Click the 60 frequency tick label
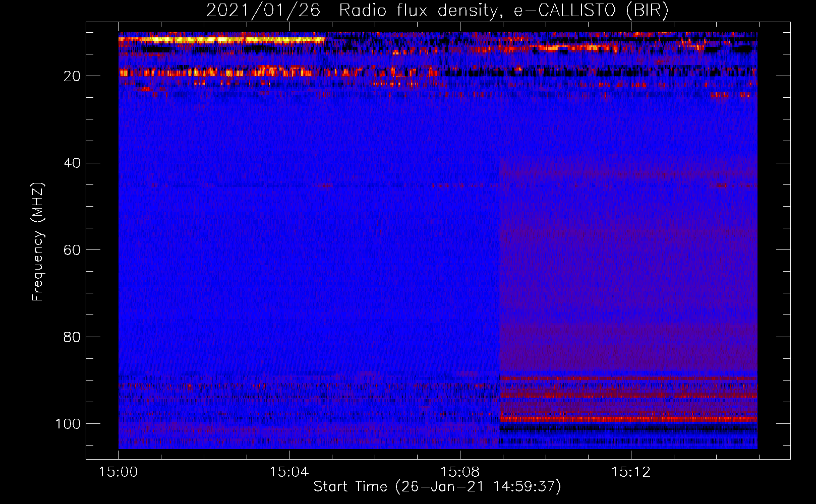816x504 pixels. 72,250
